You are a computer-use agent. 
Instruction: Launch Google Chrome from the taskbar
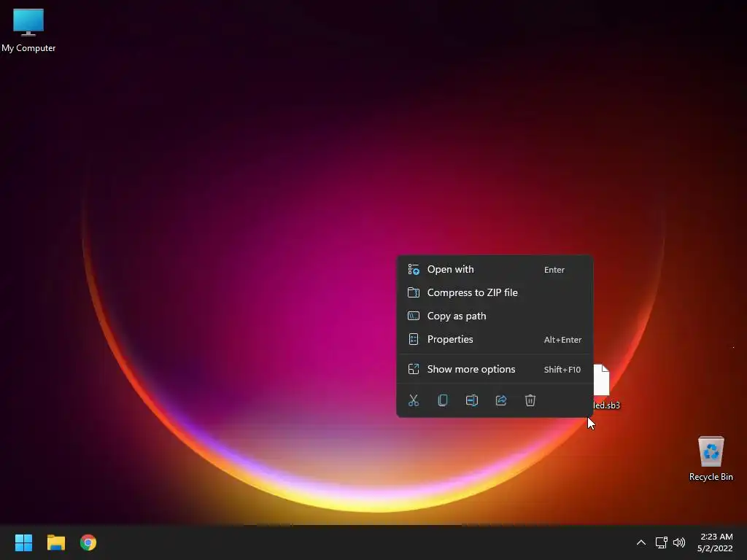pos(88,542)
